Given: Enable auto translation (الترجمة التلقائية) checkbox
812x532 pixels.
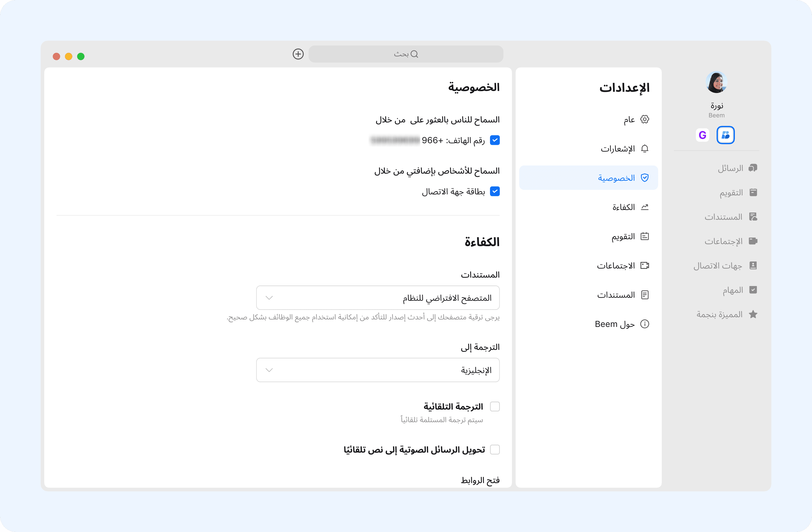Looking at the screenshot, I should click(x=494, y=406).
